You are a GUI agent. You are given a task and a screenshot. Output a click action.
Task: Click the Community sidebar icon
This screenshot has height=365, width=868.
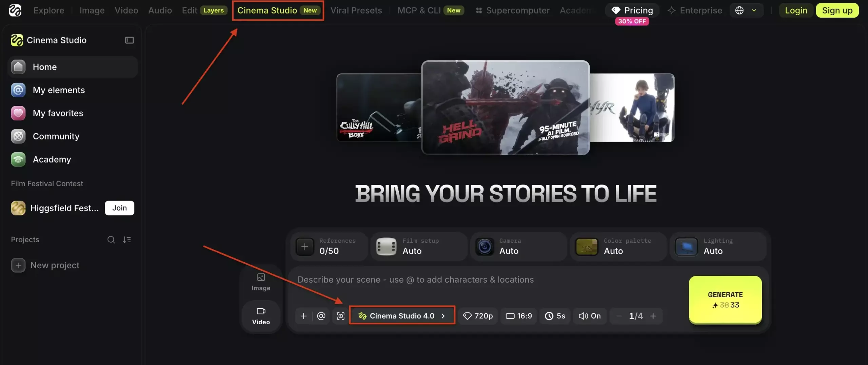pos(18,136)
